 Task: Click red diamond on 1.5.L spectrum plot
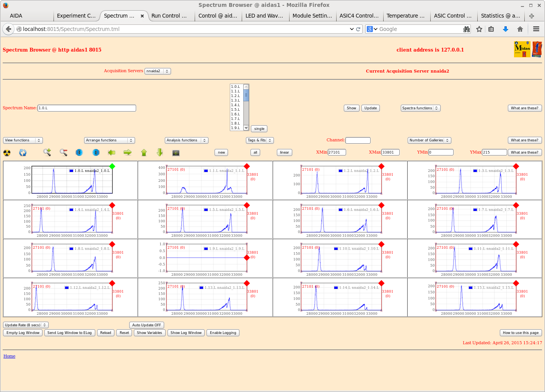coord(247,205)
